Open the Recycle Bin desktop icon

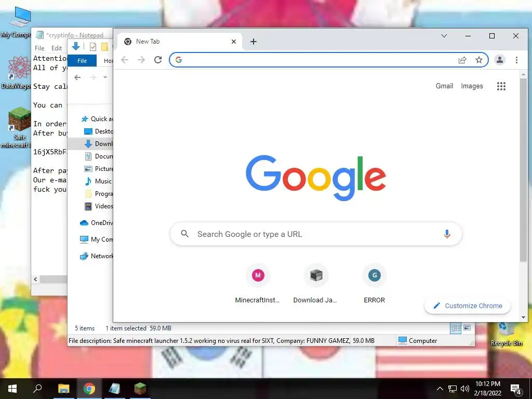[x=506, y=335]
